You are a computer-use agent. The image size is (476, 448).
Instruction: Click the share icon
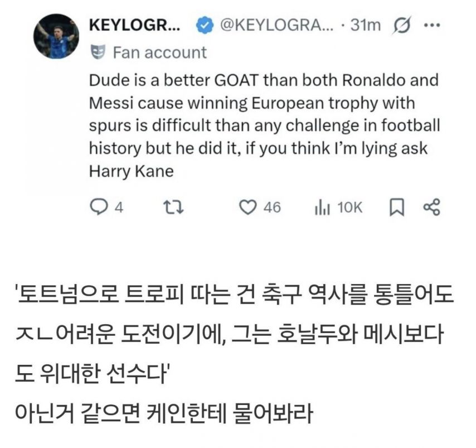click(431, 207)
